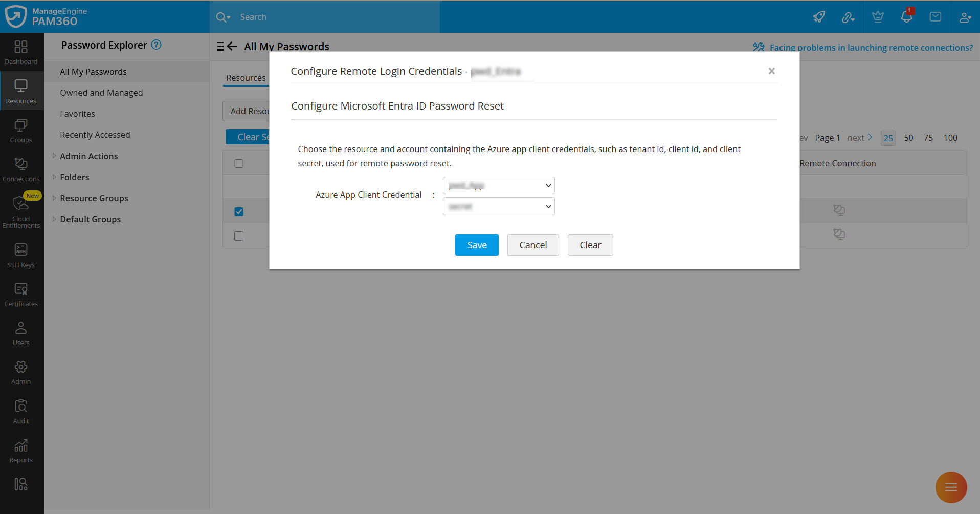Select Owned and Managed in Password Explorer
The image size is (980, 514).
point(101,93)
